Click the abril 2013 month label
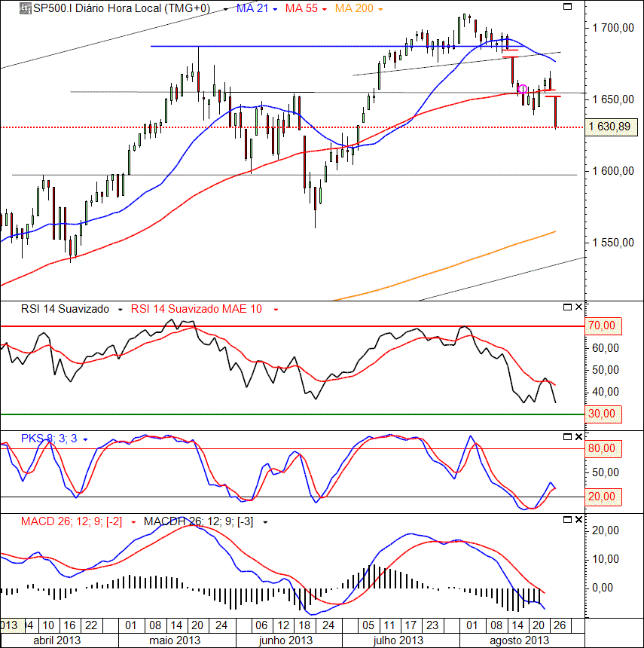This screenshot has height=648, width=644. click(57, 640)
